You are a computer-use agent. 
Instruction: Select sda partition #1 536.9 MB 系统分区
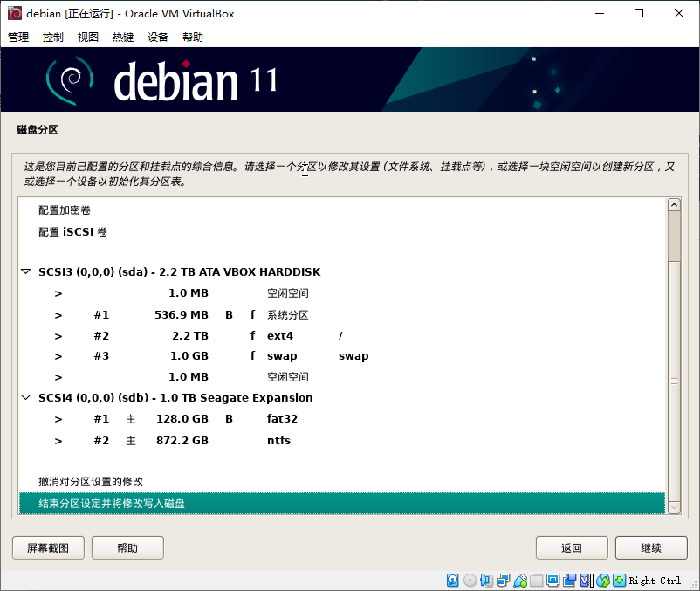[x=342, y=314]
